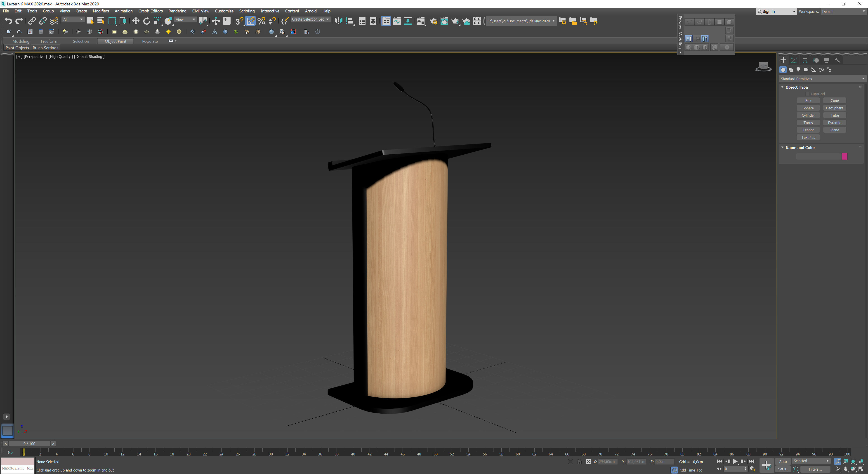Image resolution: width=868 pixels, height=474 pixels.
Task: Switch to Cameras category icon
Action: click(806, 70)
